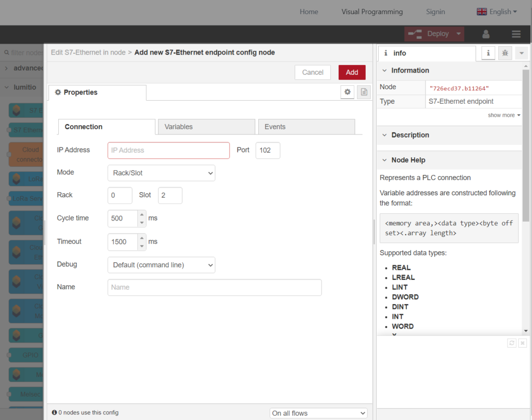Image resolution: width=532 pixels, height=420 pixels.
Task: Click the Cancel button
Action: pyautogui.click(x=312, y=72)
